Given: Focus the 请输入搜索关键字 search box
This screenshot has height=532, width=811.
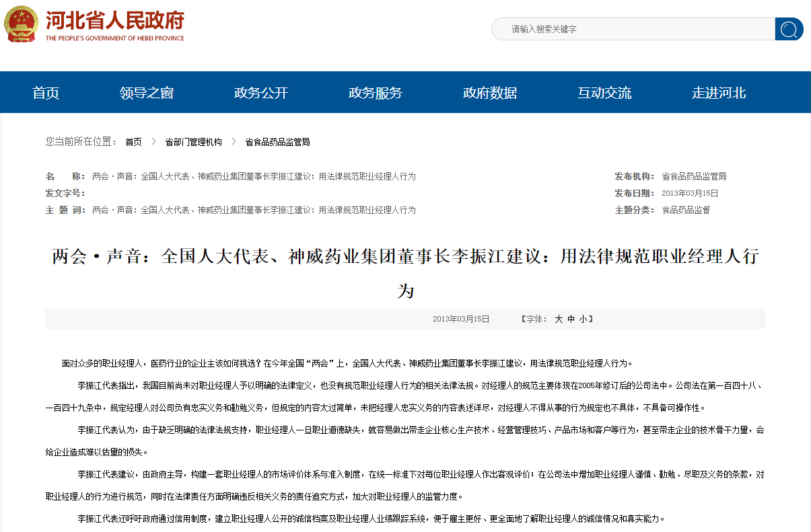Looking at the screenshot, I should click(x=633, y=29).
